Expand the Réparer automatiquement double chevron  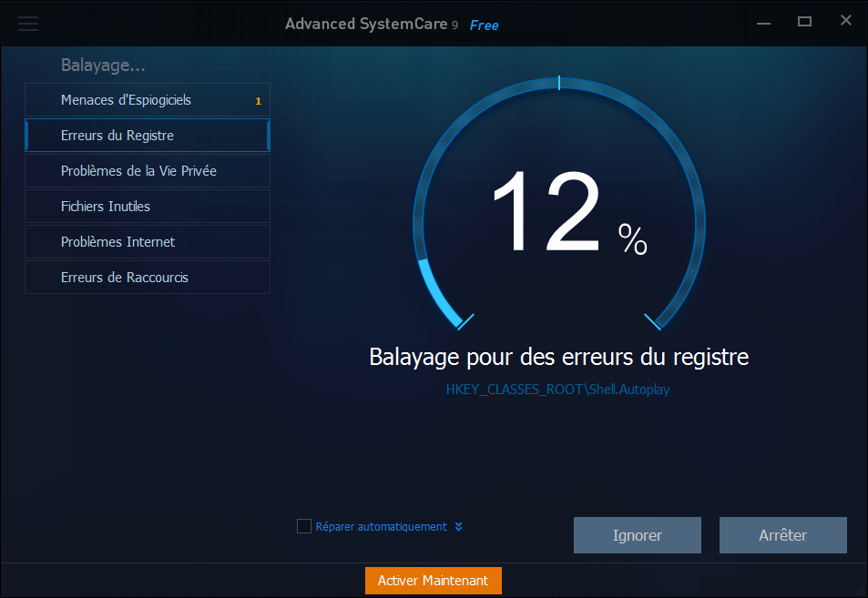(458, 527)
